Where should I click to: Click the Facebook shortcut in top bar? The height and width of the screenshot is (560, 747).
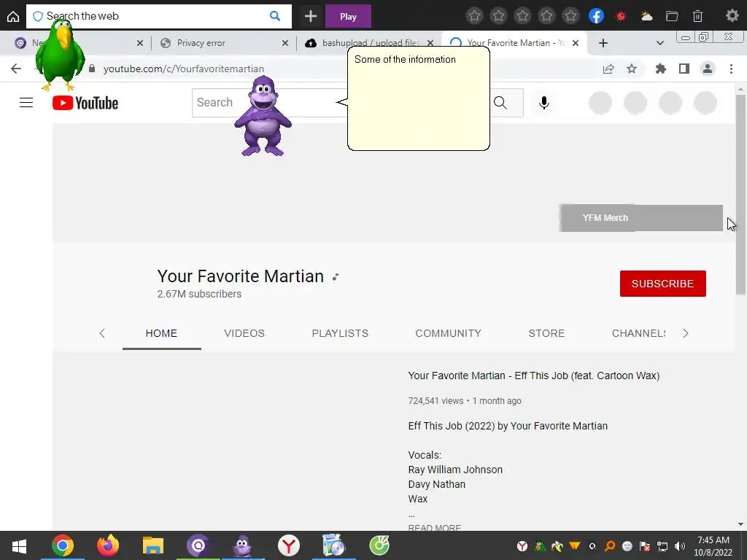point(597,16)
